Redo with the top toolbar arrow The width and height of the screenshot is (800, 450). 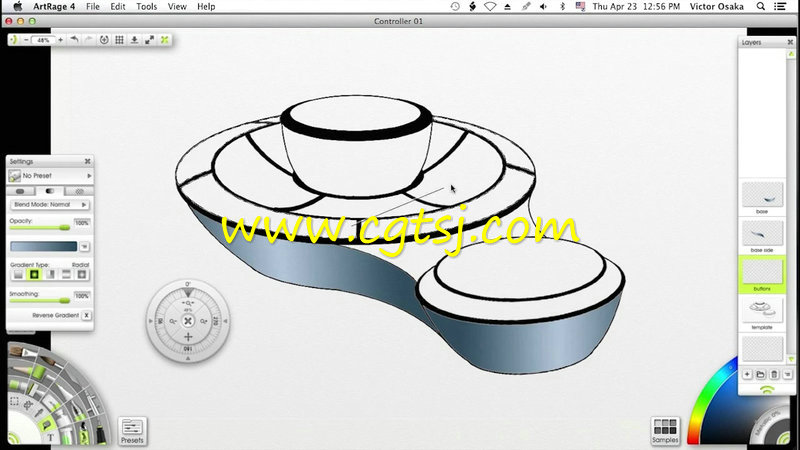(89, 40)
